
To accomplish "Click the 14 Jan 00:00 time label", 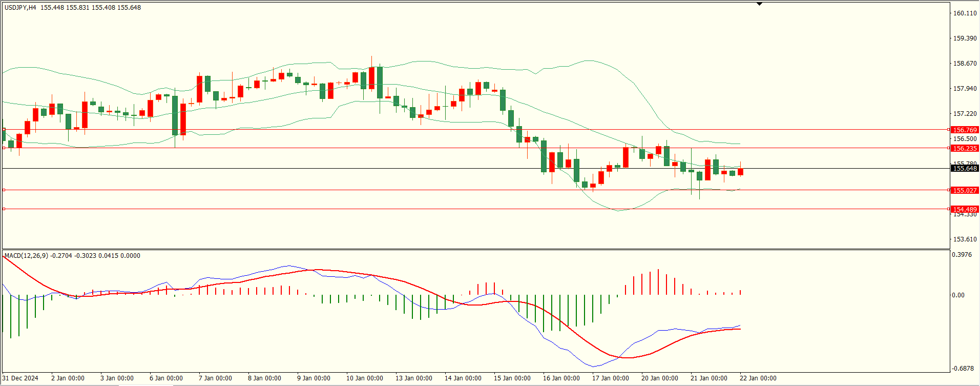I will coord(463,378).
